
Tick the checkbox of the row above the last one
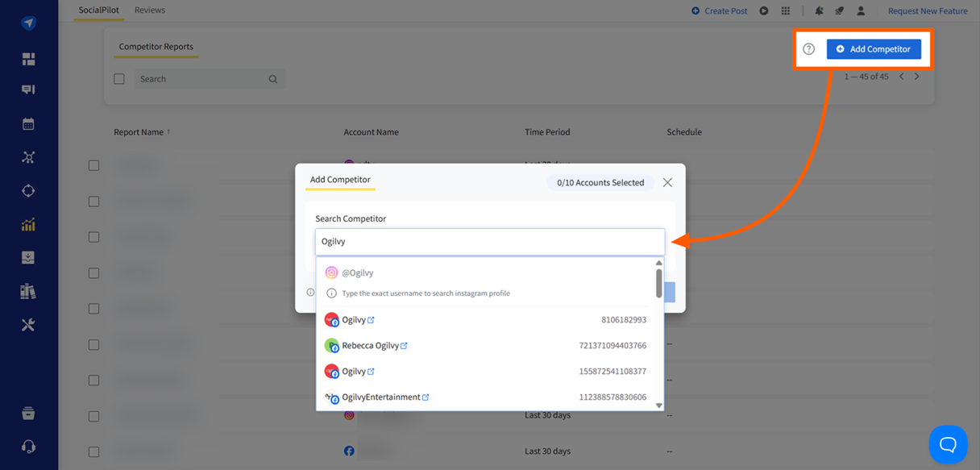[x=93, y=416]
